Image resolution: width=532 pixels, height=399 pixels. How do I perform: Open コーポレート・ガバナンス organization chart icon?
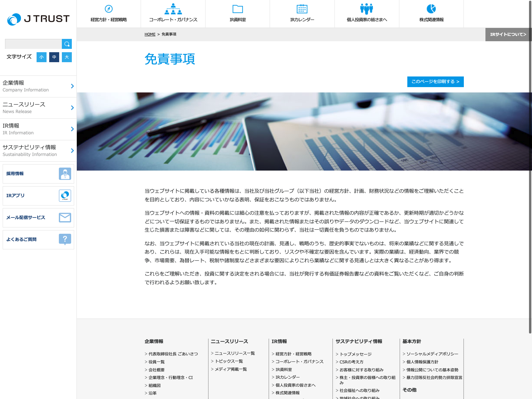[x=173, y=9]
